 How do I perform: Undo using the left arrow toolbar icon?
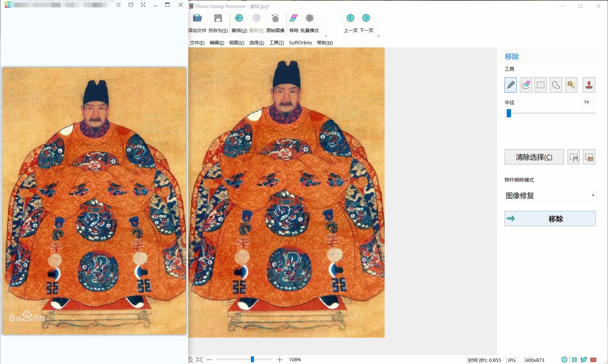click(239, 18)
